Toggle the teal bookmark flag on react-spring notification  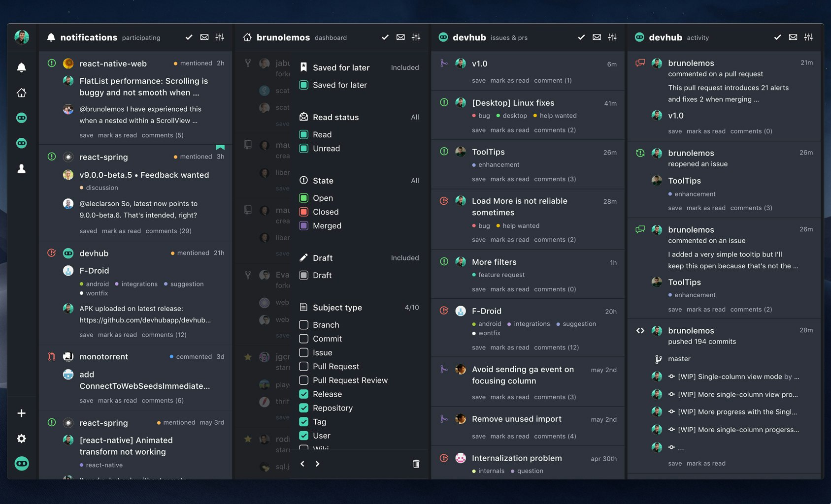(220, 147)
